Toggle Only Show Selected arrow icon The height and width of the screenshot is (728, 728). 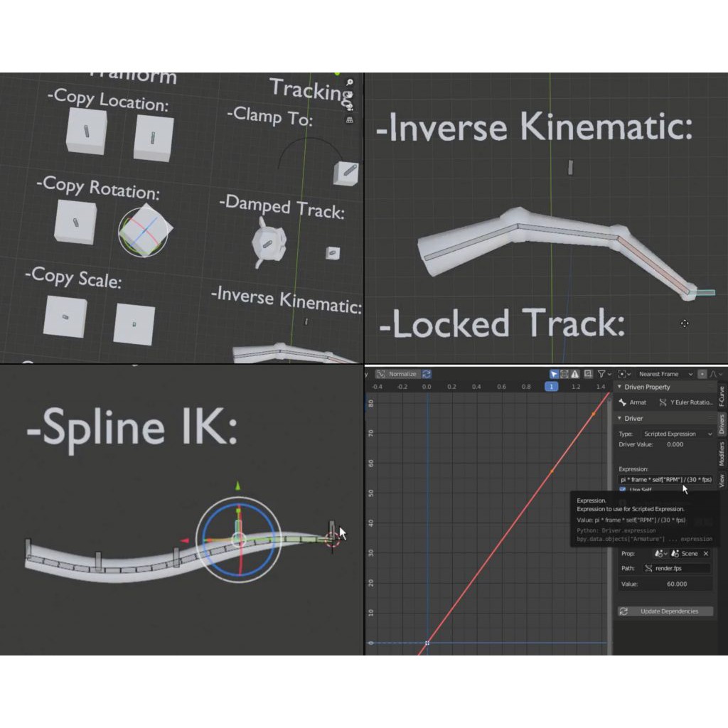tap(553, 374)
